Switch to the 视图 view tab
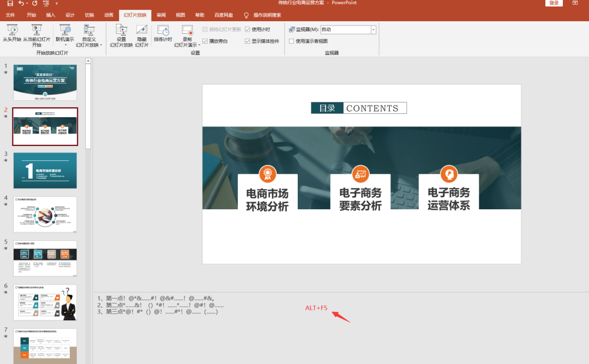This screenshot has height=364, width=589. click(181, 15)
